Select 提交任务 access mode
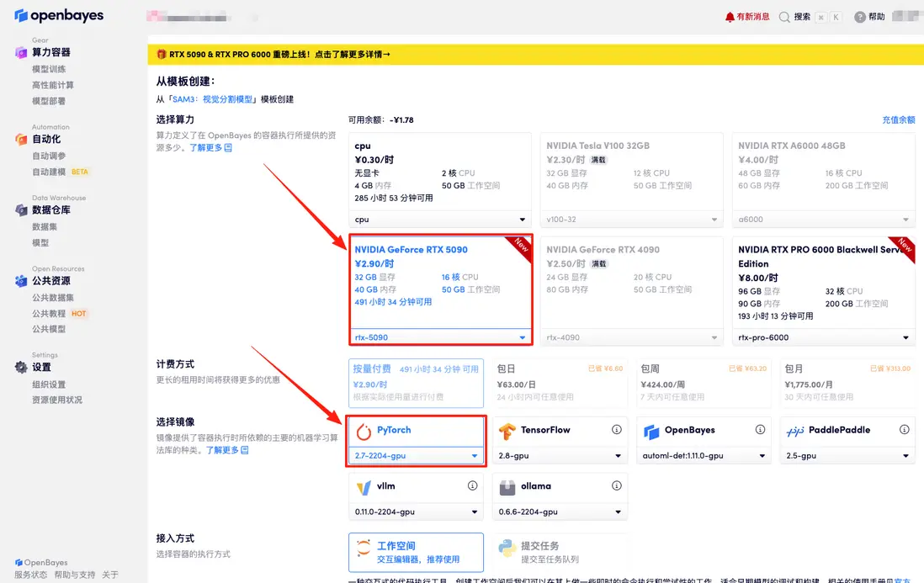Viewport: 924px width, 583px height. (560, 553)
